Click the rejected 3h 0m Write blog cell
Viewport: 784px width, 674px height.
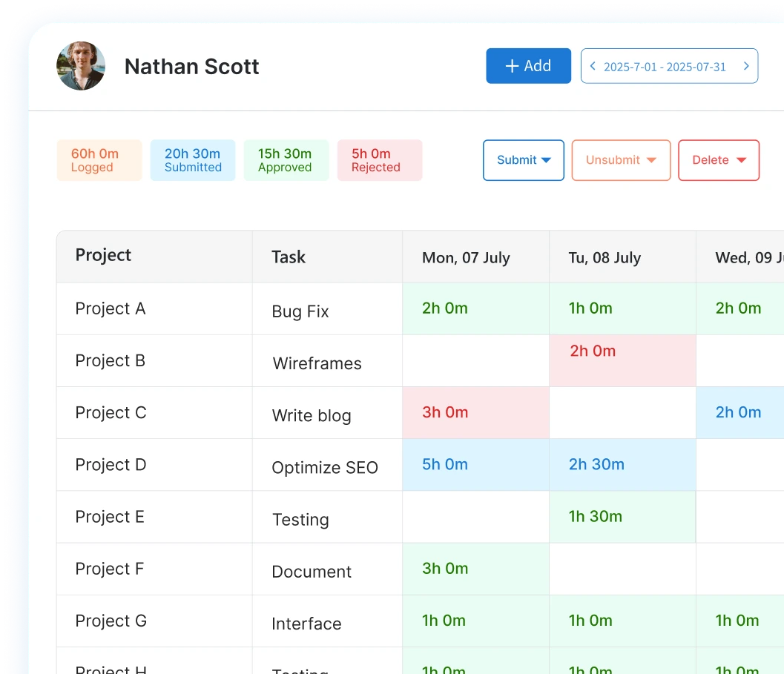tap(475, 412)
